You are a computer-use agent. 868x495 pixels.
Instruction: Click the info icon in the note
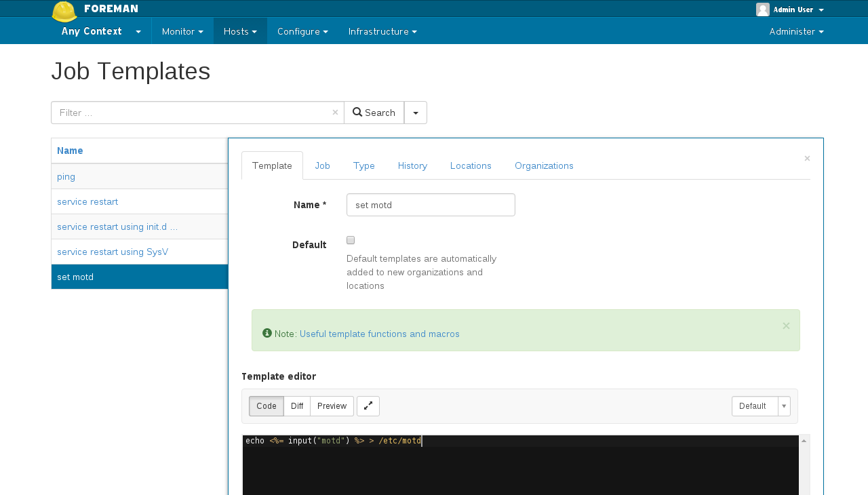tap(267, 333)
